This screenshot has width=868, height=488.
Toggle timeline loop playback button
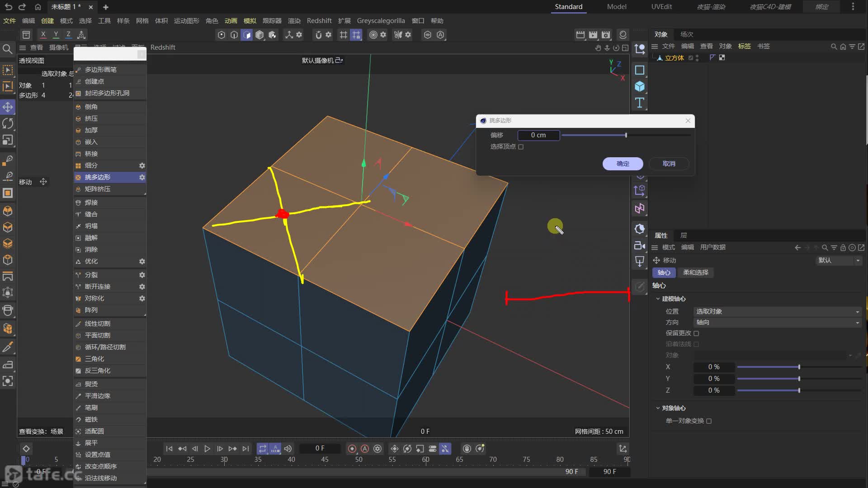[263, 449]
